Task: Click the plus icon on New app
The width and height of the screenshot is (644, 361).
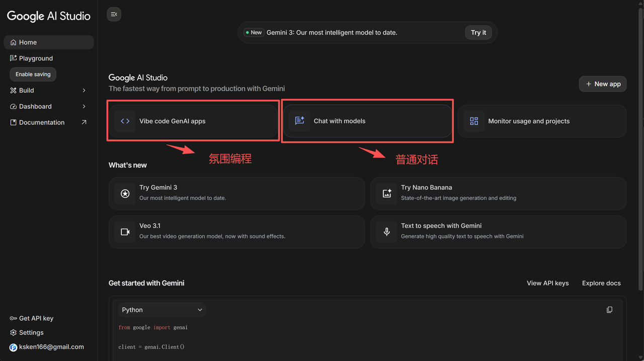Action: coord(589,84)
